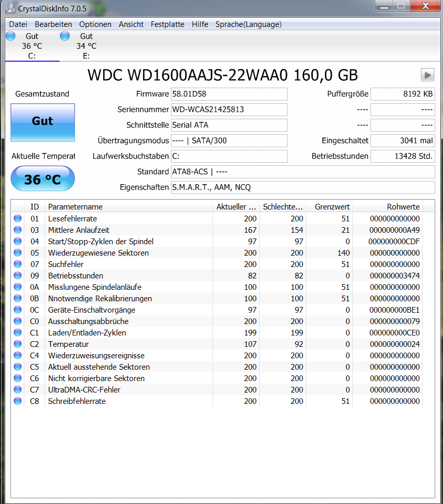Open the Datei menu
This screenshot has width=443, height=504.
point(18,24)
